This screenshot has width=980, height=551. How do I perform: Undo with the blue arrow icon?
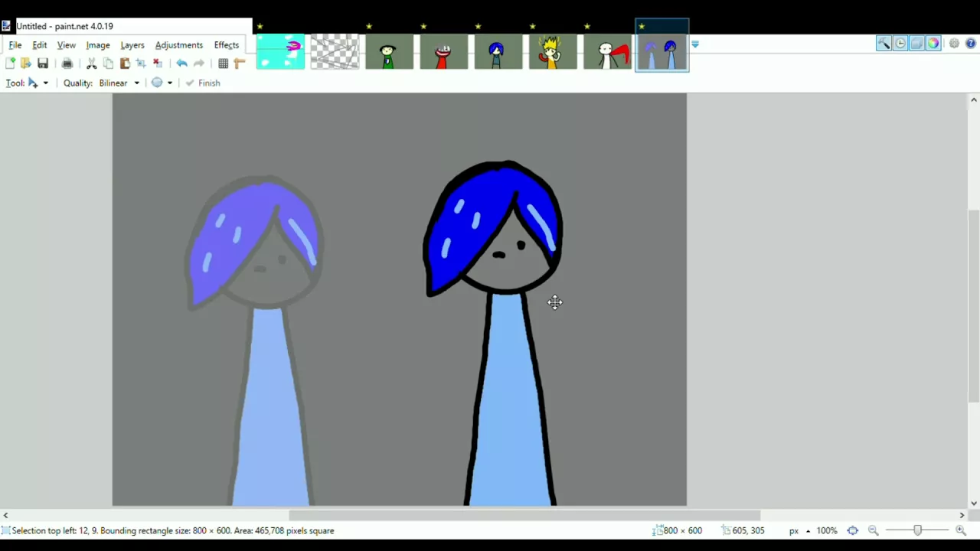181,64
